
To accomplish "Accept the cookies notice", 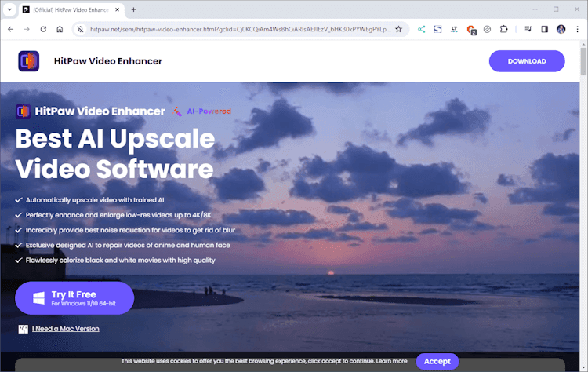I will click(437, 362).
